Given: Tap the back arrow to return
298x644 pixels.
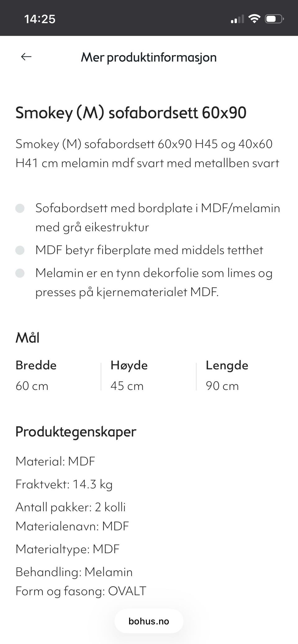Looking at the screenshot, I should (26, 57).
